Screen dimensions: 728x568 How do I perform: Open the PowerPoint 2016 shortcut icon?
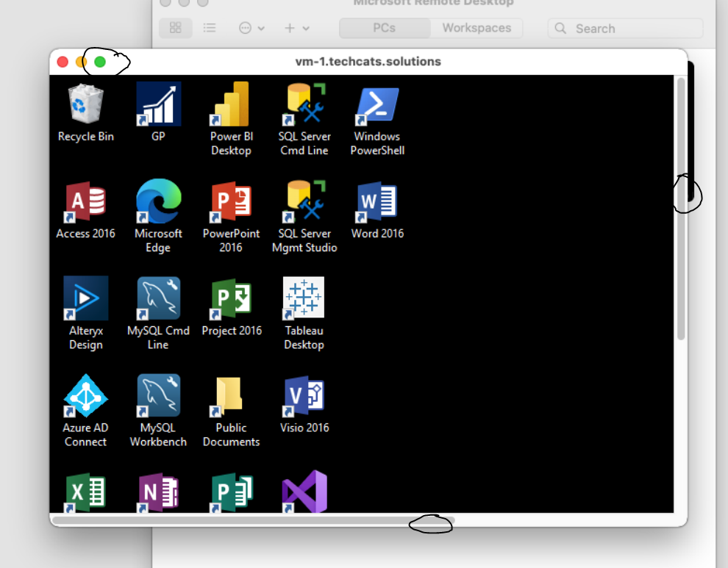pos(231,202)
